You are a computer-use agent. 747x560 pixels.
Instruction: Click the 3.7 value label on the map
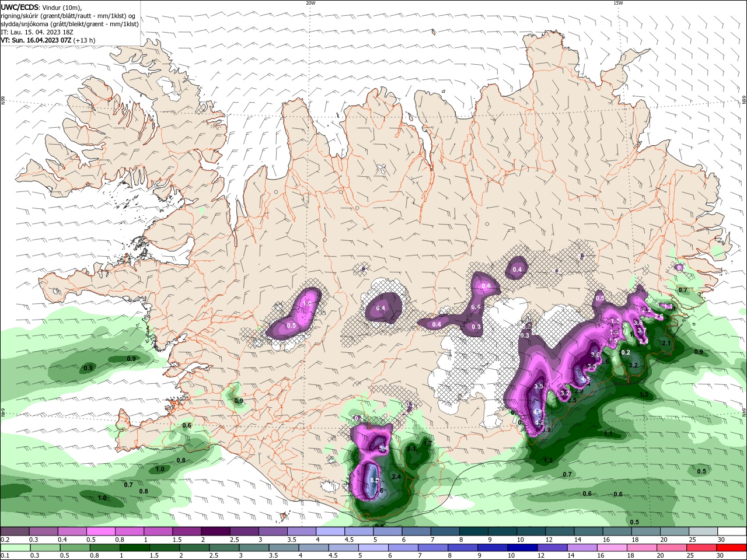click(x=642, y=331)
